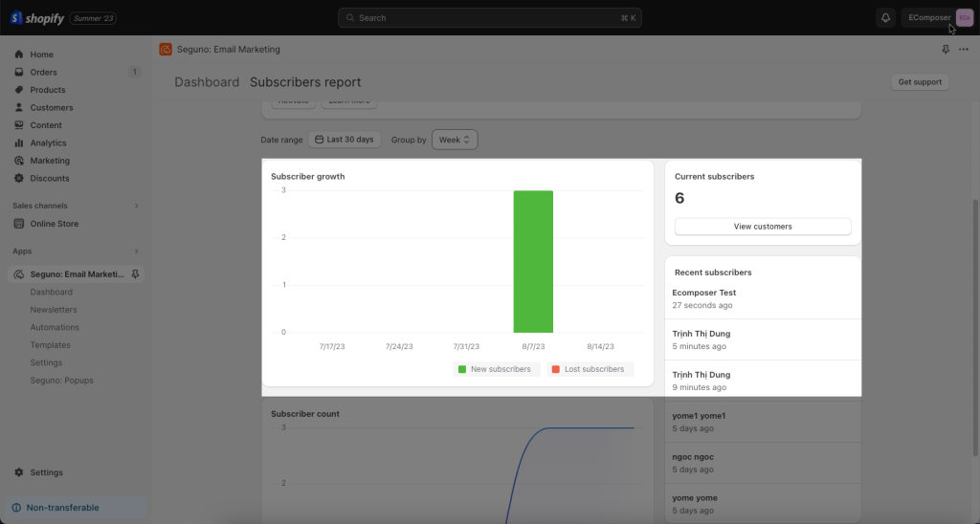Screen dimensions: 980x524
Task: Click the Settings gear icon
Action: point(19,472)
